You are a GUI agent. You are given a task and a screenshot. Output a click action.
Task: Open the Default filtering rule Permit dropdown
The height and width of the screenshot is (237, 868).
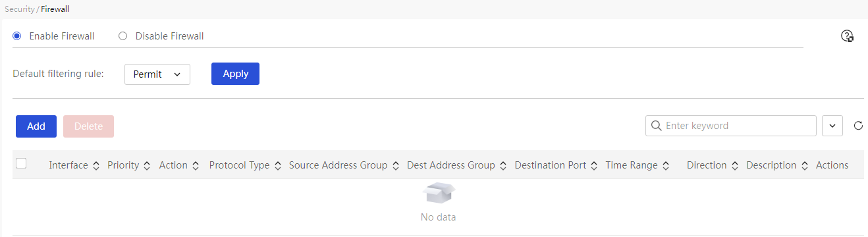pos(157,74)
